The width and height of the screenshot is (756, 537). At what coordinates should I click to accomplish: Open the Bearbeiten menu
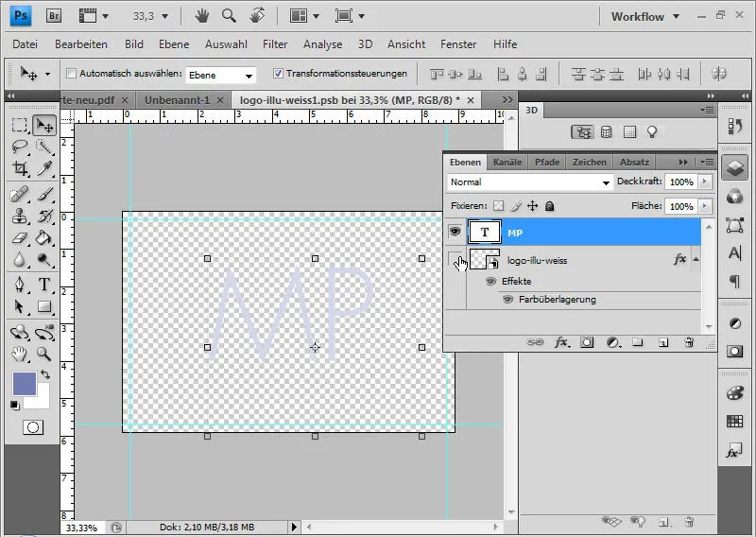click(81, 44)
